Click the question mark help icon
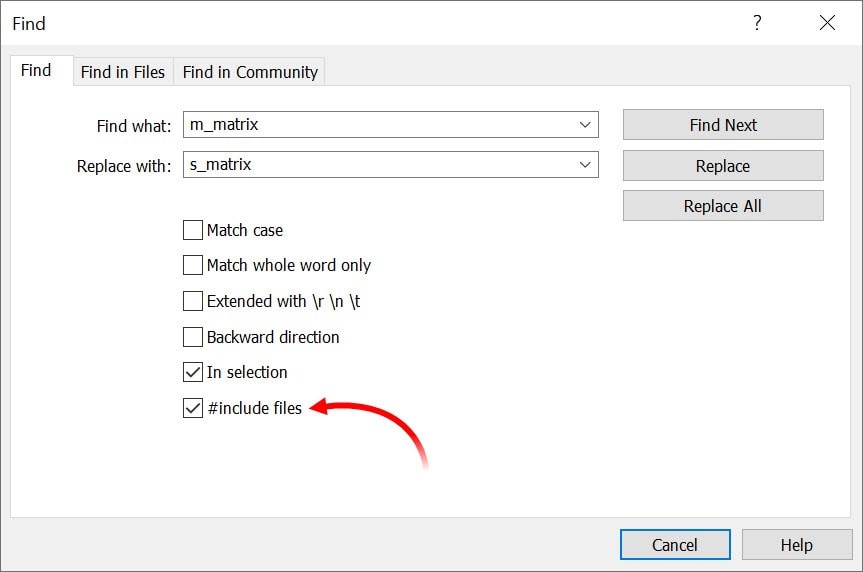The height and width of the screenshot is (572, 863). coord(757,23)
